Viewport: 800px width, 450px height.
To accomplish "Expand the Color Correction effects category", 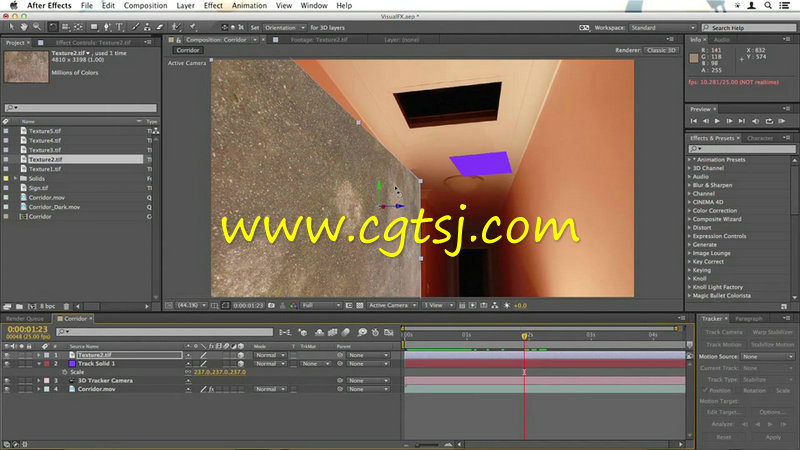I will [690, 211].
